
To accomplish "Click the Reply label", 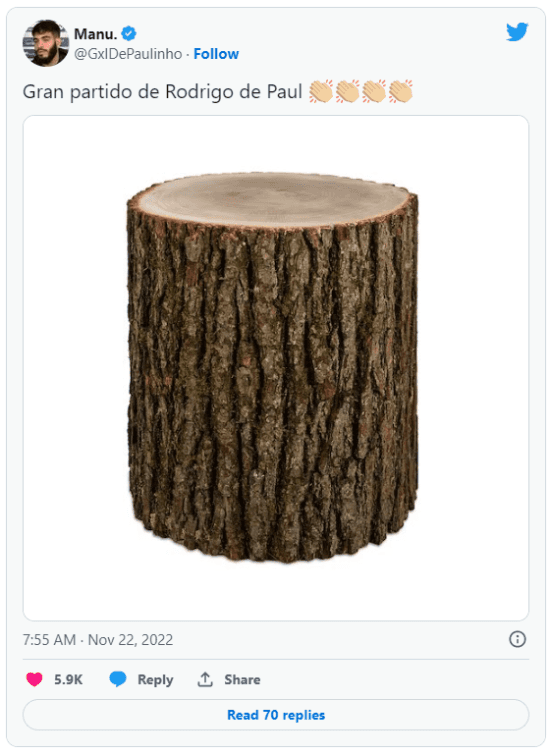I will [155, 680].
